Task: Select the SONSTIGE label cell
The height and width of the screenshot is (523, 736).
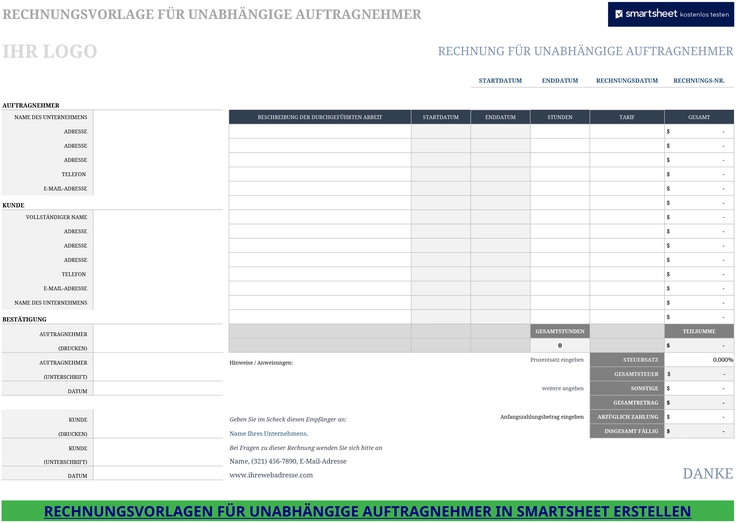Action: (x=627, y=388)
